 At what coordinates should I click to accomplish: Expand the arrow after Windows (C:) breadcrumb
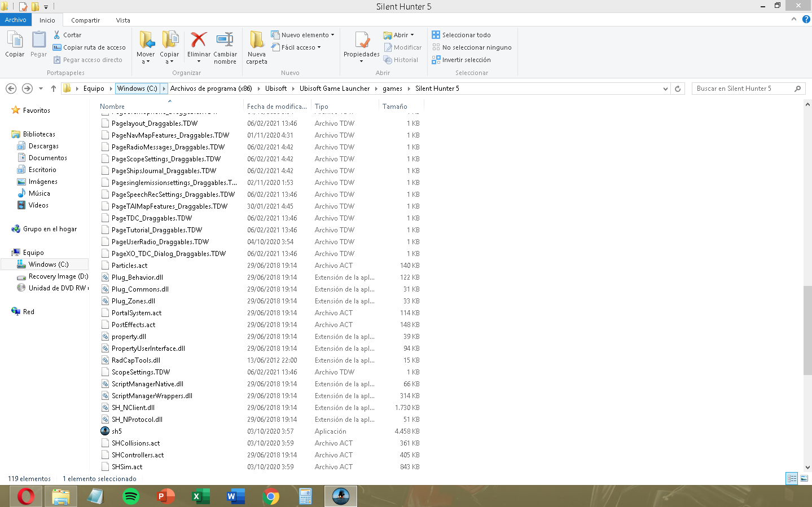click(164, 89)
